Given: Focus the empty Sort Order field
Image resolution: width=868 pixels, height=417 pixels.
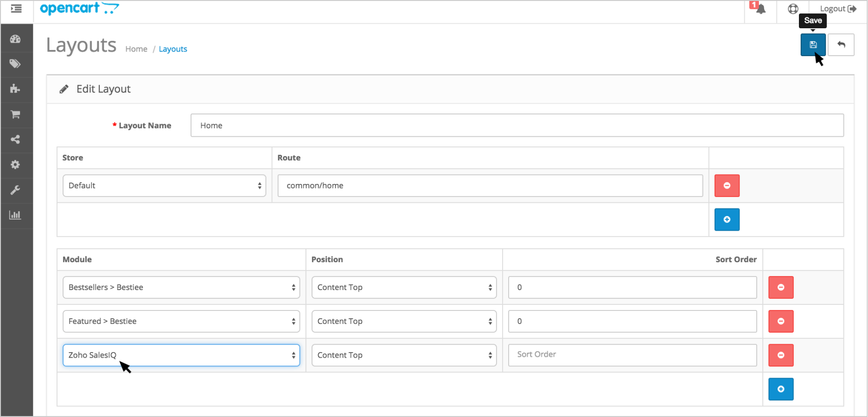Looking at the screenshot, I should [x=632, y=355].
